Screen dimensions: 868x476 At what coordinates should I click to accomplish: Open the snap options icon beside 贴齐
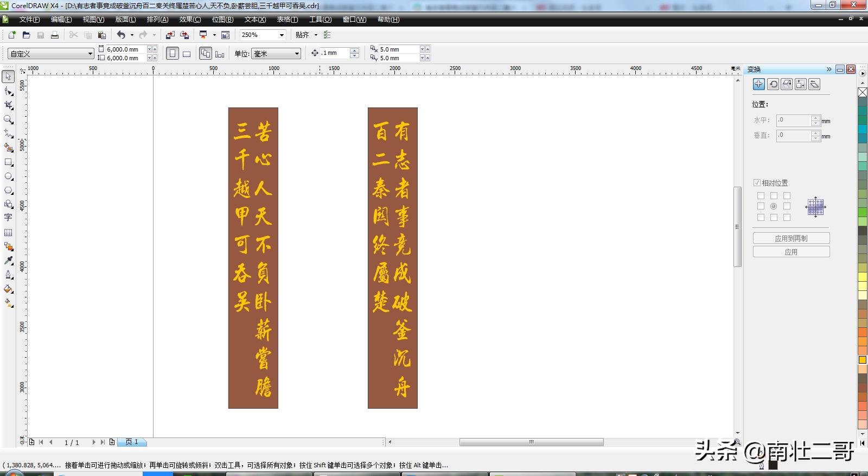point(327,35)
